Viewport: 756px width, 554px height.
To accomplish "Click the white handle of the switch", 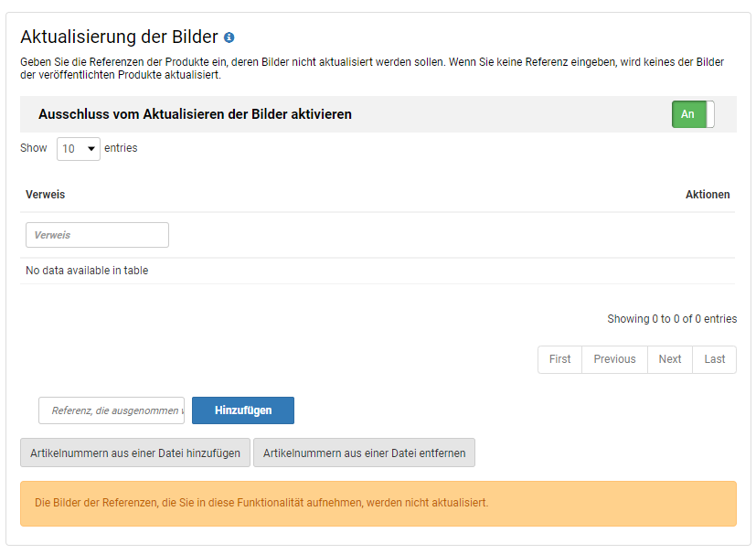I will point(710,114).
